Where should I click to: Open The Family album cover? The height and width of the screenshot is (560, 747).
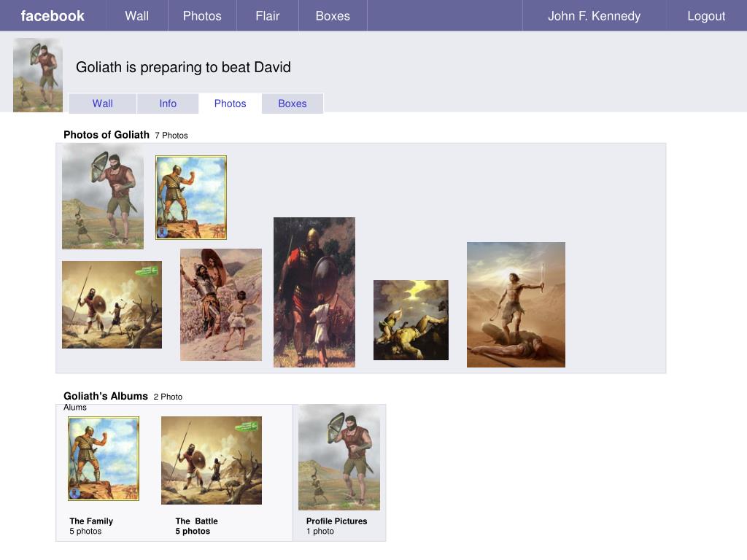coord(104,459)
